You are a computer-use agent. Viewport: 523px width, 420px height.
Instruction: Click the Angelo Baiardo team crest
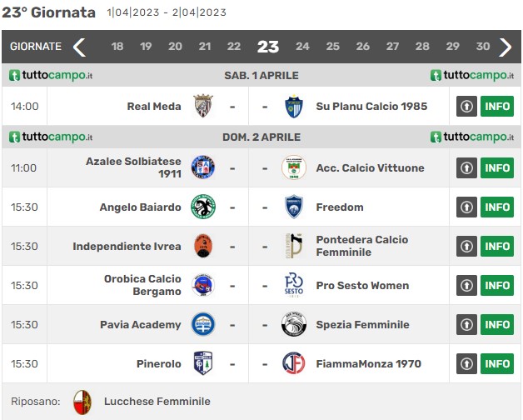click(203, 207)
